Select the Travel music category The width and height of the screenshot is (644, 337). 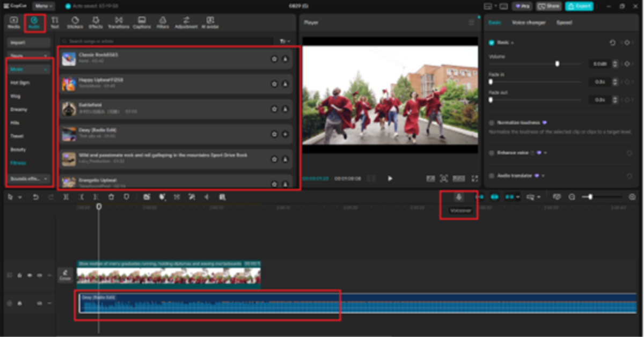coord(17,136)
